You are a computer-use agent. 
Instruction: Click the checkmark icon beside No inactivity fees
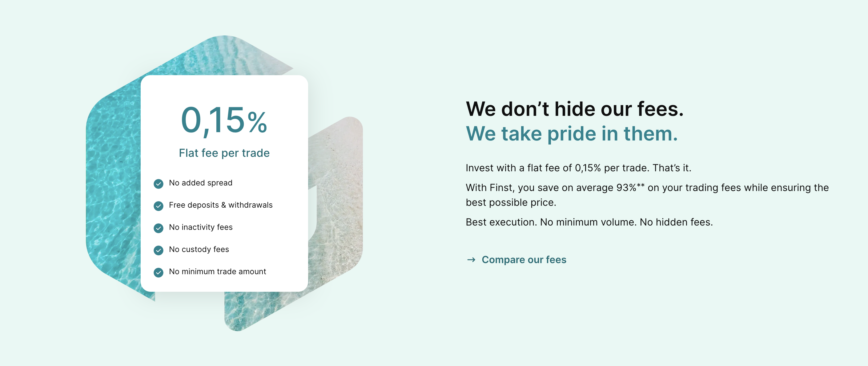click(x=159, y=228)
